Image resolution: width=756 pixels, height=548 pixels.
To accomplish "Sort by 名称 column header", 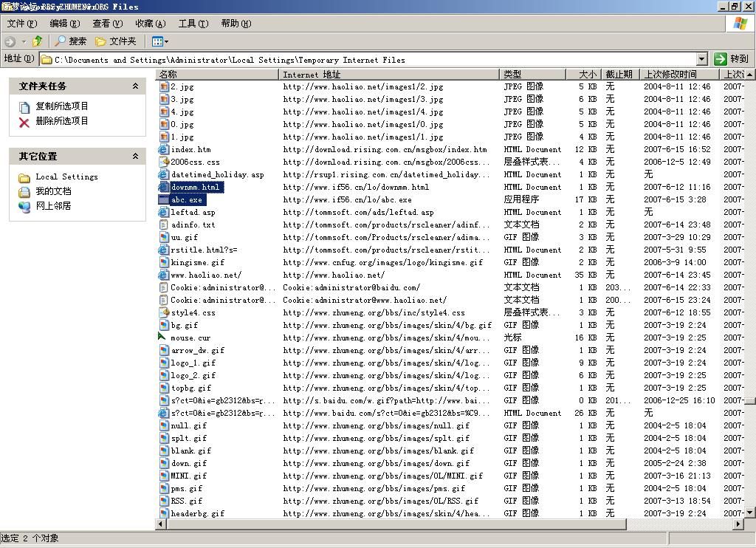I will coord(218,75).
